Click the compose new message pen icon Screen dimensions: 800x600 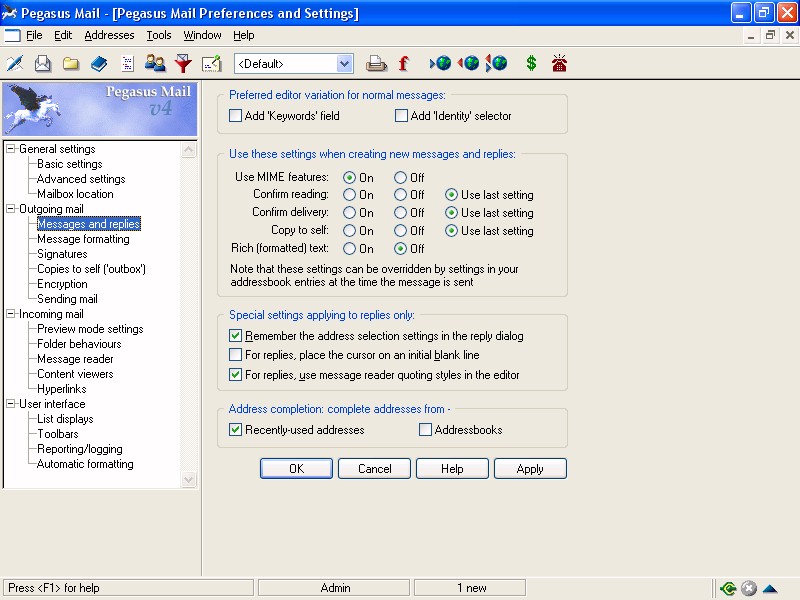[x=15, y=64]
